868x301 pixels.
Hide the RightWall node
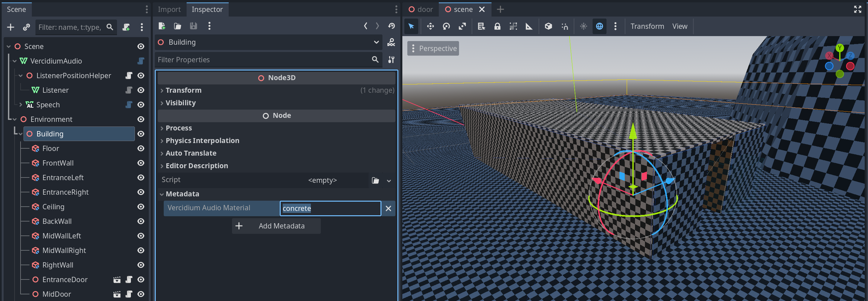click(x=141, y=265)
